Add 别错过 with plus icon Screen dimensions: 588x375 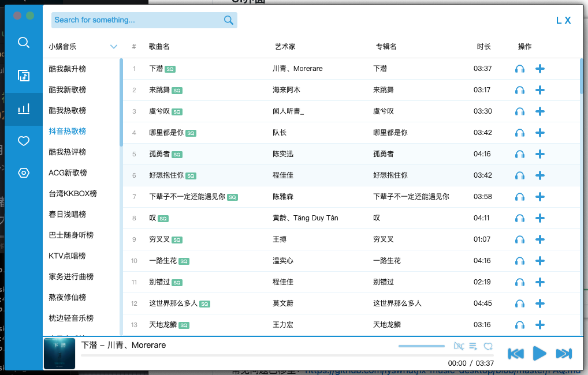tap(539, 282)
